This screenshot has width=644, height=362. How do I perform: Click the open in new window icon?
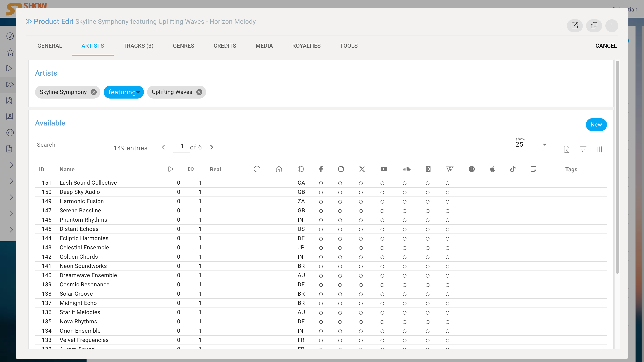tap(575, 26)
